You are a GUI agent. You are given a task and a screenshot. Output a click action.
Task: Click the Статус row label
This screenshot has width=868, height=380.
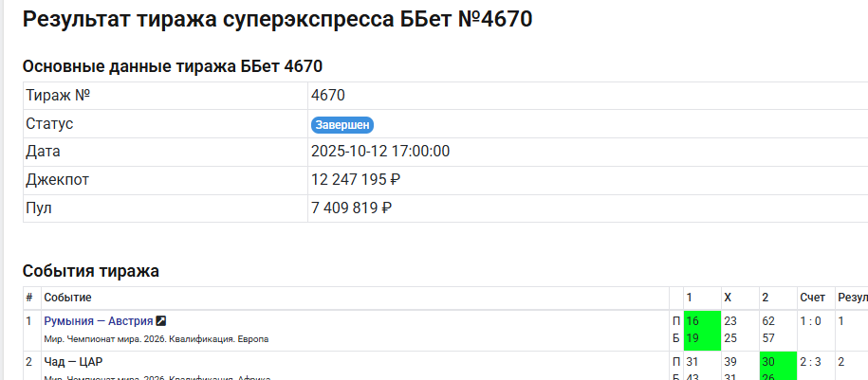(x=49, y=124)
